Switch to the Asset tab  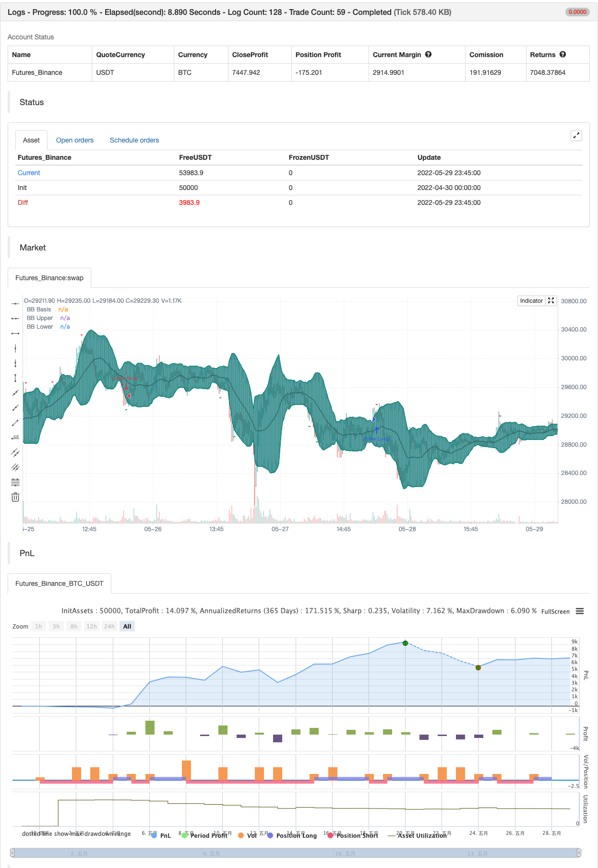(x=31, y=140)
